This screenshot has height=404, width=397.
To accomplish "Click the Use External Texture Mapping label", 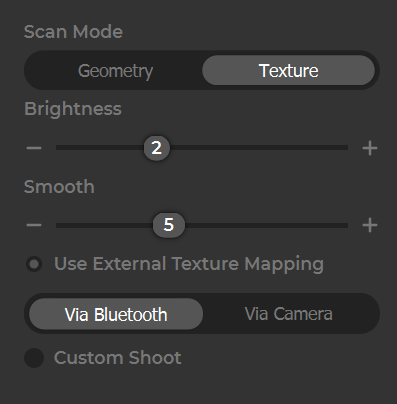I will coord(189,264).
